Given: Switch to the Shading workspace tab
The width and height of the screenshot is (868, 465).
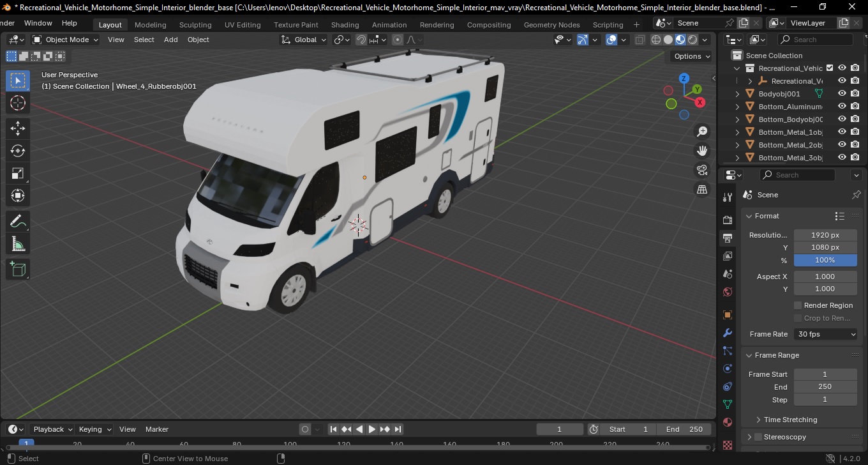Looking at the screenshot, I should [x=345, y=25].
